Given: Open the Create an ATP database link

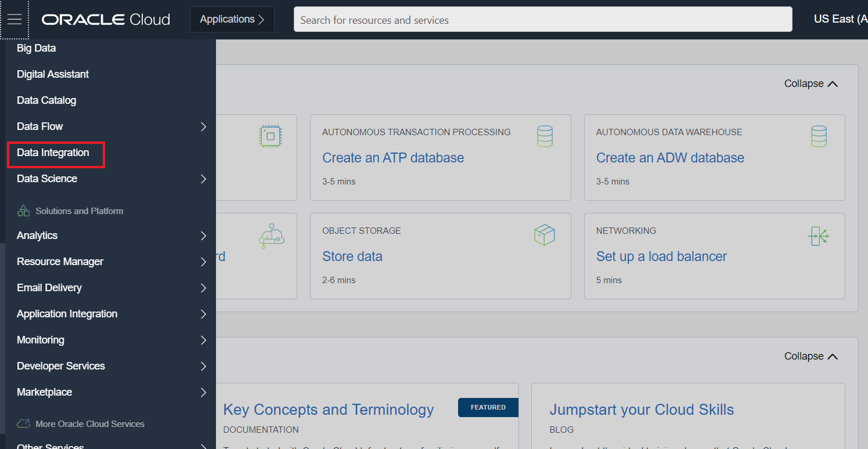Looking at the screenshot, I should click(x=393, y=157).
